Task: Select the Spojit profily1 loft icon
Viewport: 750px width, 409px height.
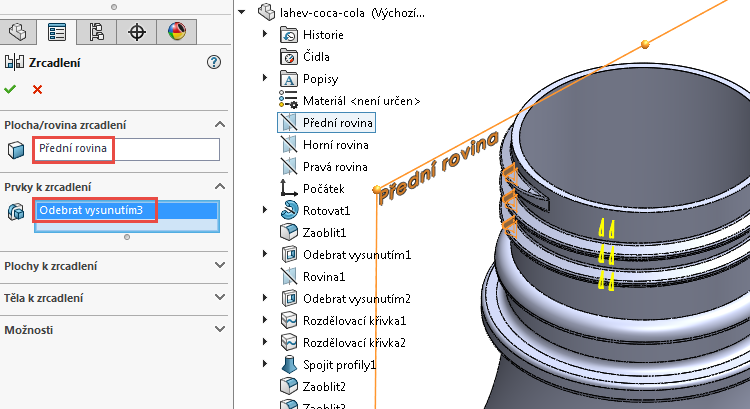Action: pos(289,365)
